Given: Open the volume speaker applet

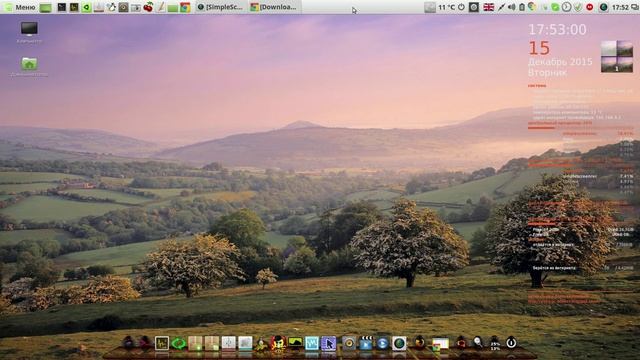Looking at the screenshot, I should [x=511, y=7].
